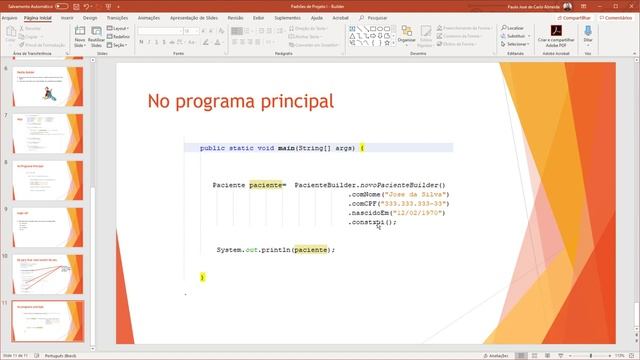Toggle underline (S) formatting

pos(156,42)
